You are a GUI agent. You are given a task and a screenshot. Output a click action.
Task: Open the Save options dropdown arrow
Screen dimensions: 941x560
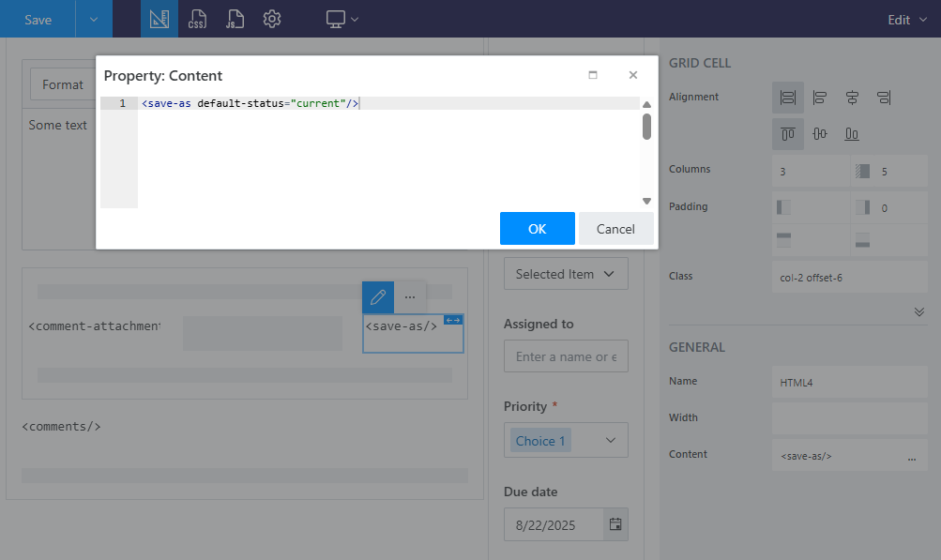[x=94, y=19]
